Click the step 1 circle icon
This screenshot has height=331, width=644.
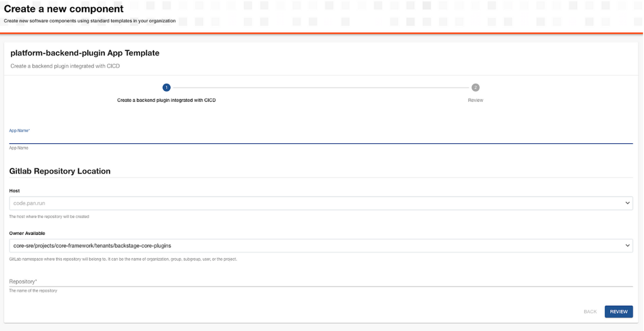(166, 87)
